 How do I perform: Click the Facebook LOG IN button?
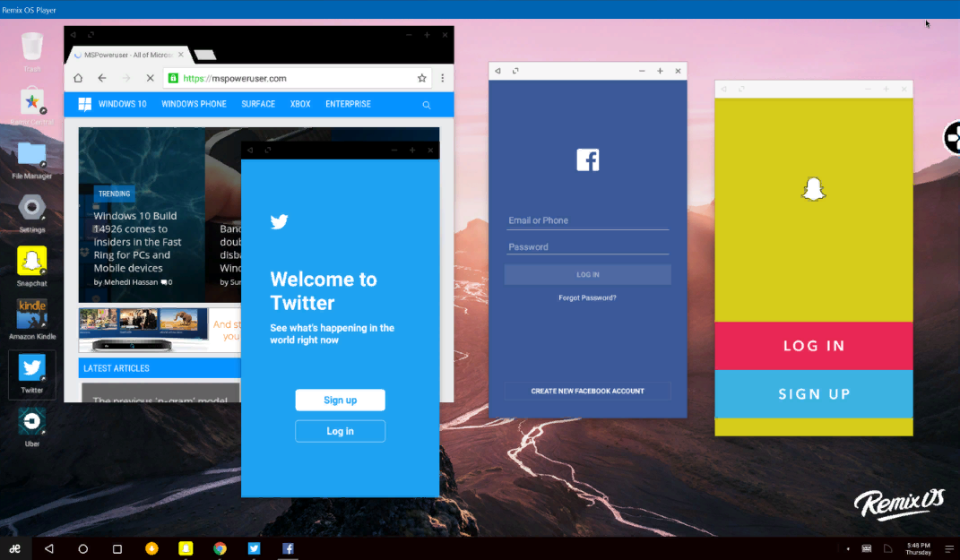[588, 275]
